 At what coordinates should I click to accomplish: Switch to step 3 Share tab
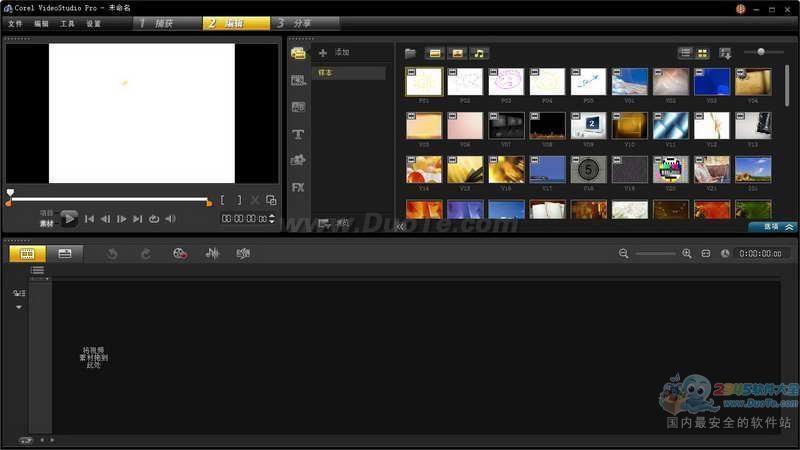pyautogui.click(x=305, y=23)
